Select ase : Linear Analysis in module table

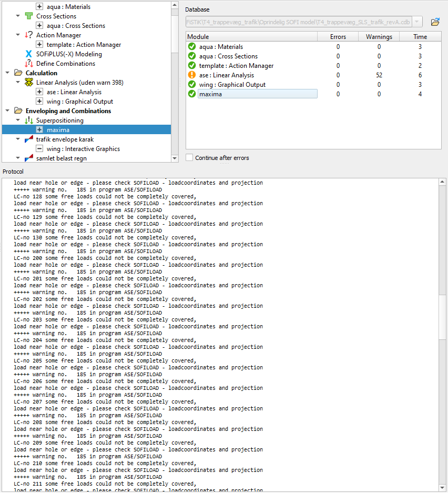pyautogui.click(x=227, y=75)
